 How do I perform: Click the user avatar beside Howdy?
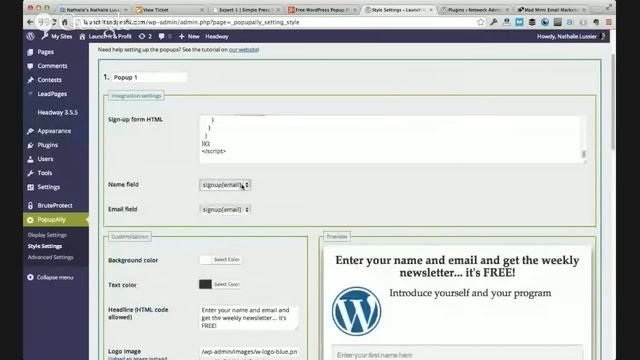coord(603,36)
